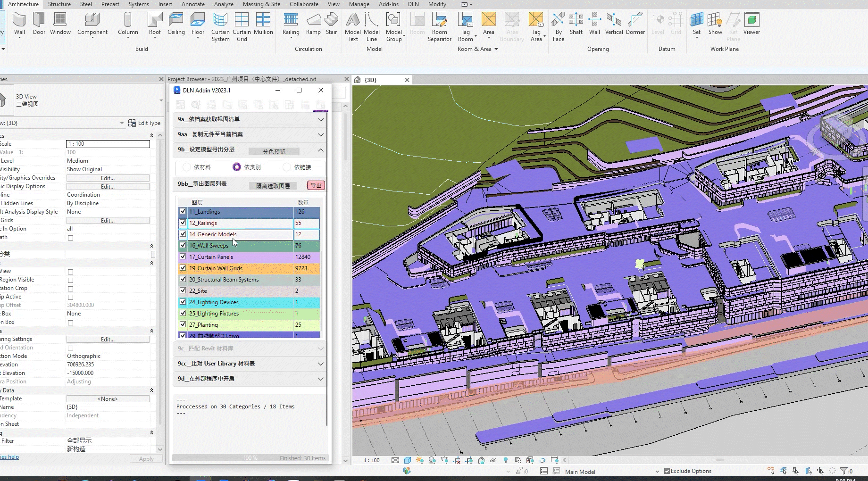Open the Properties help link
868x481 pixels.
(x=9, y=457)
